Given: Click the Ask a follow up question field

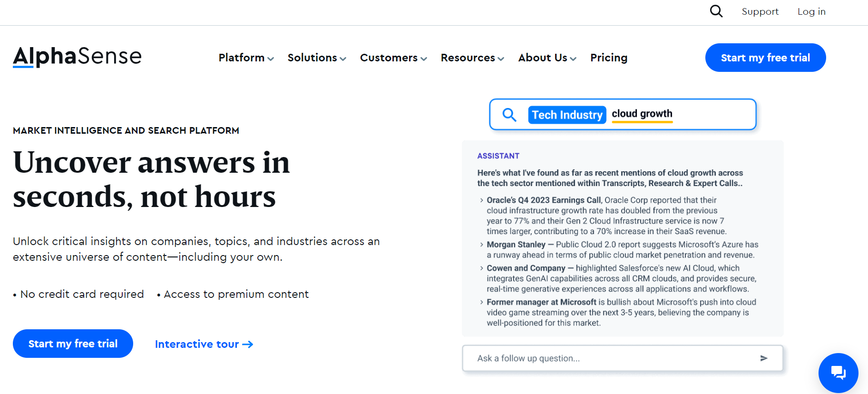Looking at the screenshot, I should (x=623, y=358).
